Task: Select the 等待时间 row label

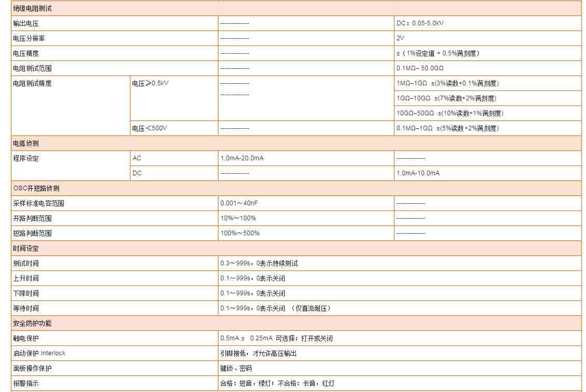Action: [x=26, y=308]
